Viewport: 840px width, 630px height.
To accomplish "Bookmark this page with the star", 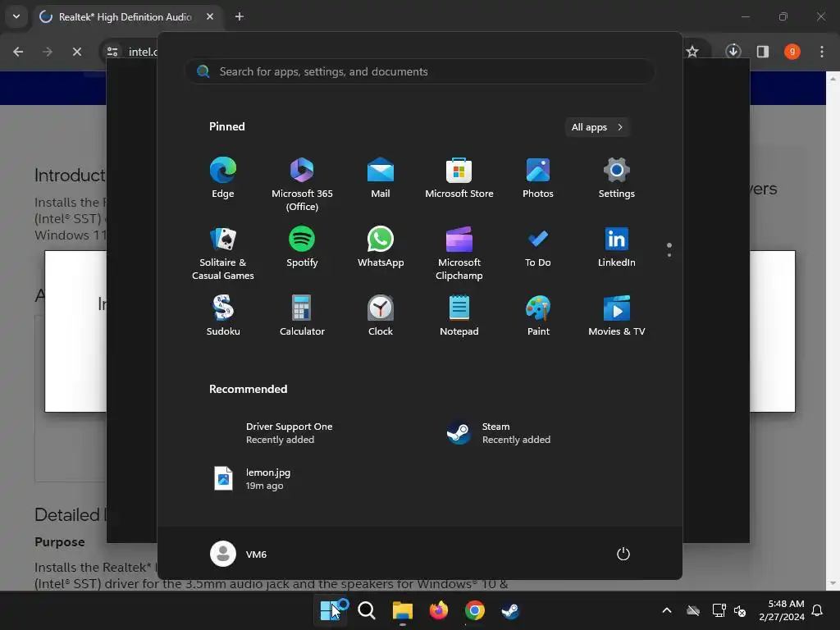I will coord(692,52).
